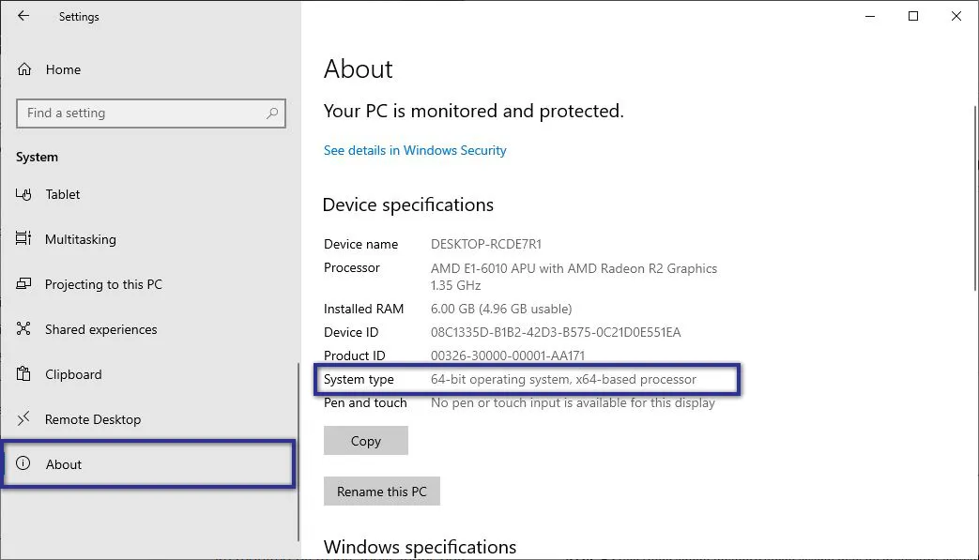Viewport: 979px width, 560px height.
Task: Click the Home icon in sidebar
Action: pyautogui.click(x=24, y=69)
